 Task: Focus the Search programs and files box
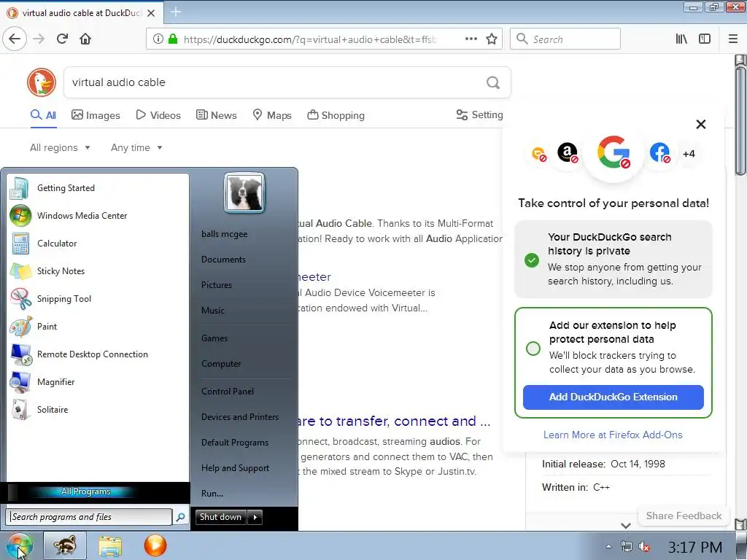tap(89, 517)
